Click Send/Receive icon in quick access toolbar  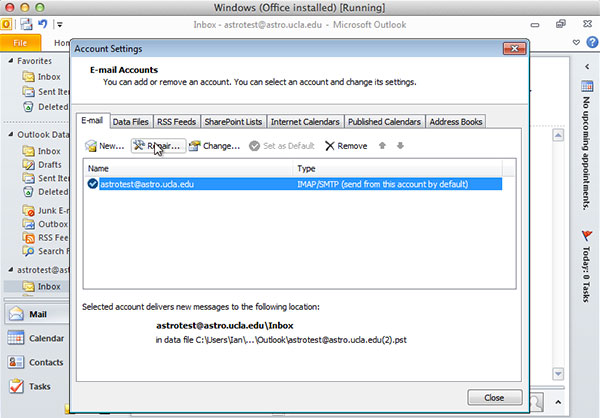26,24
